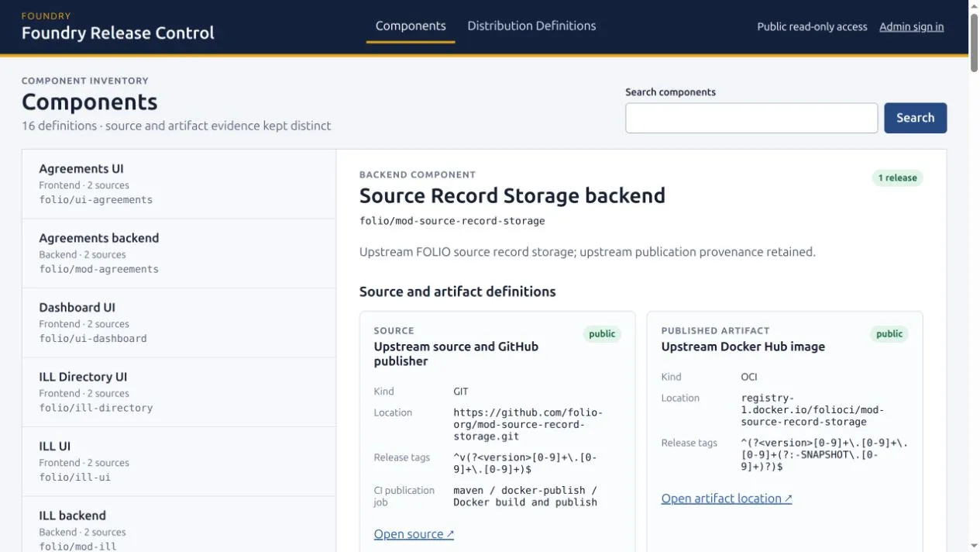Click the GitHub repository URL text

click(528, 425)
